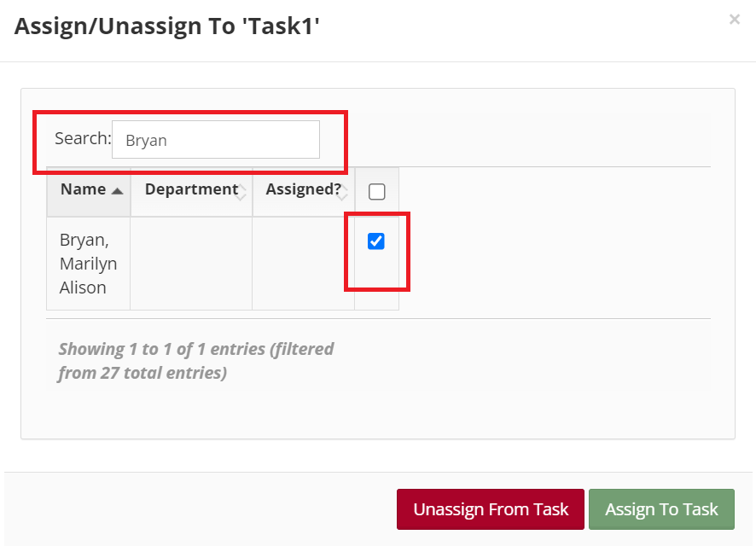Image resolution: width=756 pixels, height=546 pixels.
Task: Click the sort caret next to Assigned?
Action: [x=345, y=192]
